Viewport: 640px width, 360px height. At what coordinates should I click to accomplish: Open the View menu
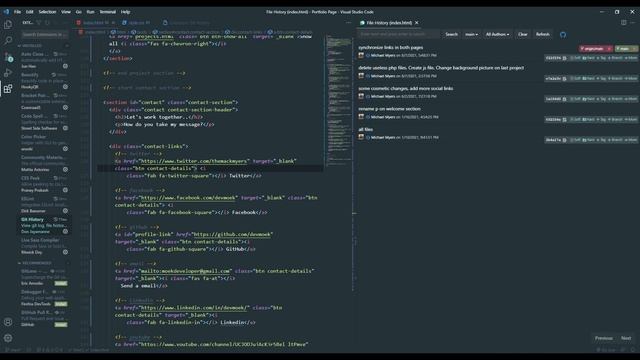(66, 12)
